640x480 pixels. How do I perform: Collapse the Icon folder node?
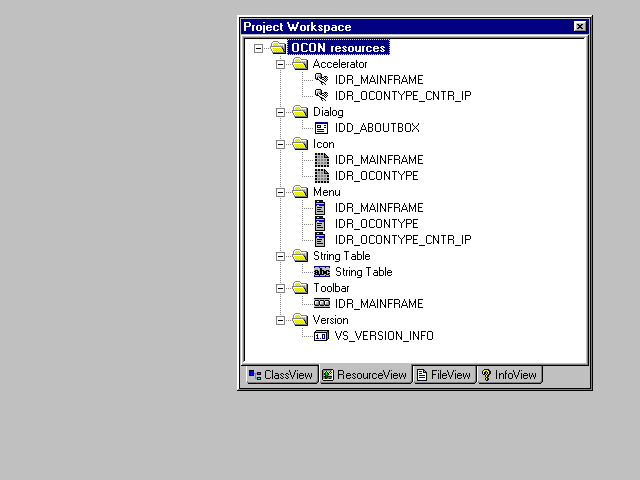point(281,144)
